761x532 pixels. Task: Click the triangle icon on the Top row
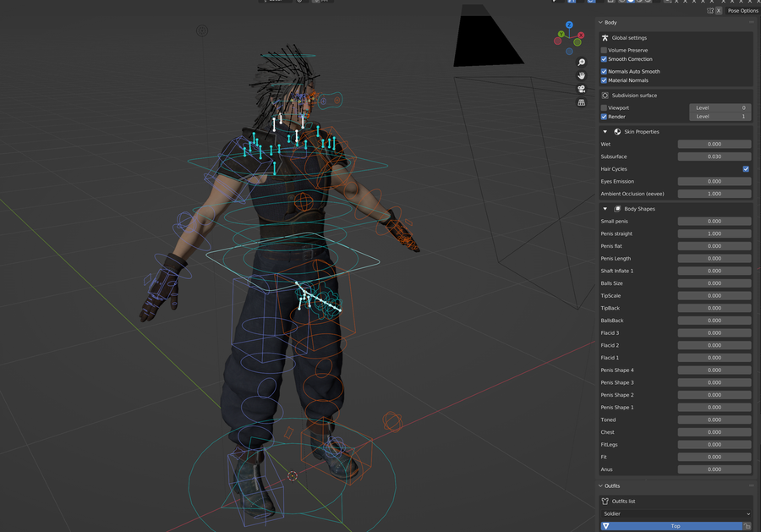[605, 526]
